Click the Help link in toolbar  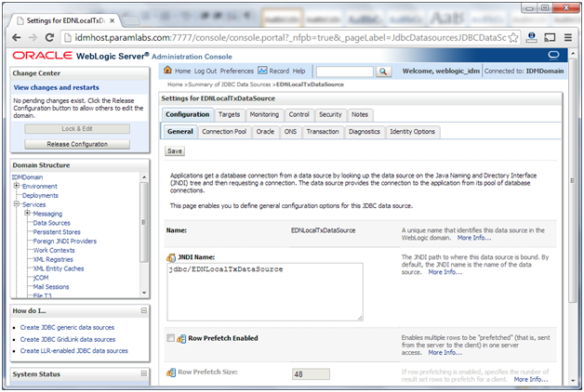click(x=299, y=71)
